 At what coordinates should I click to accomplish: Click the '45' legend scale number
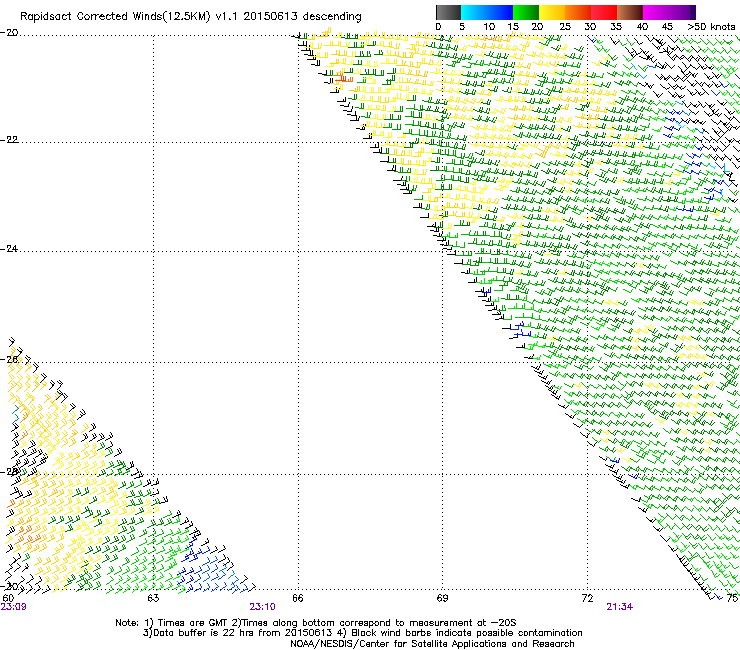click(667, 27)
